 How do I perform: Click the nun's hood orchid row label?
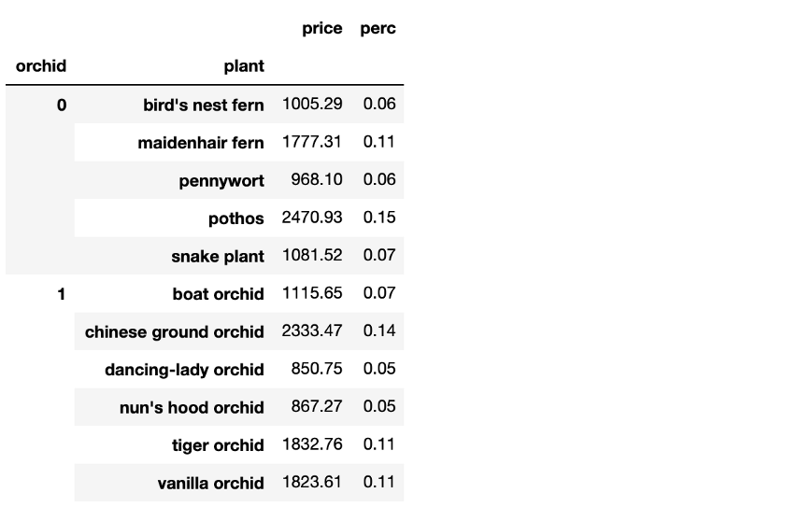(192, 407)
